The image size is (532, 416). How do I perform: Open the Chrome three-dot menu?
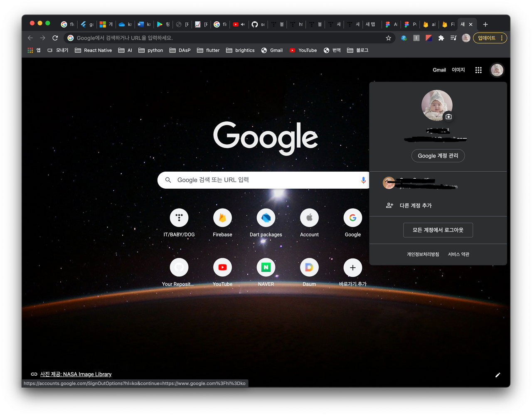click(x=502, y=38)
